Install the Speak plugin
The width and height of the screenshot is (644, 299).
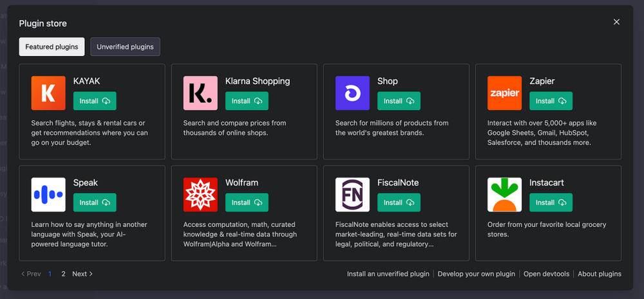[x=95, y=203]
